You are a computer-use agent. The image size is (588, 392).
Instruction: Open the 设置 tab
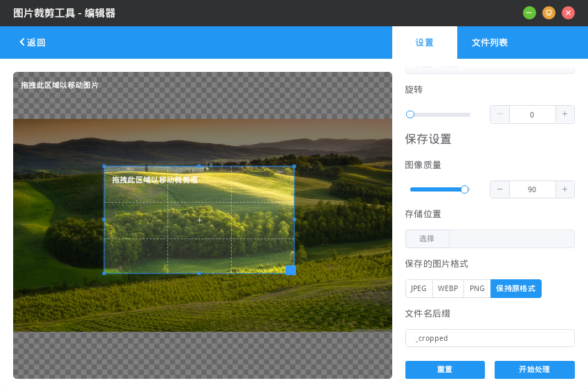coord(424,43)
